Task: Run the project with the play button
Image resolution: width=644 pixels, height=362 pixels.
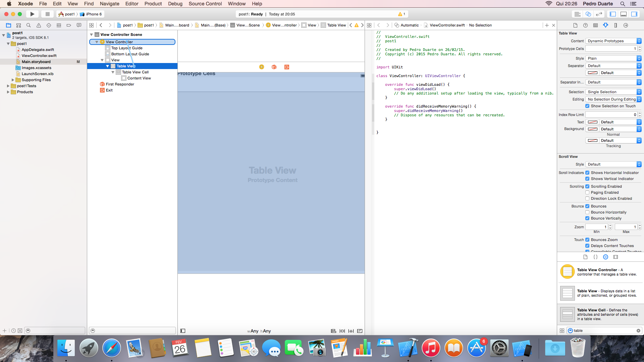Action: click(32, 14)
